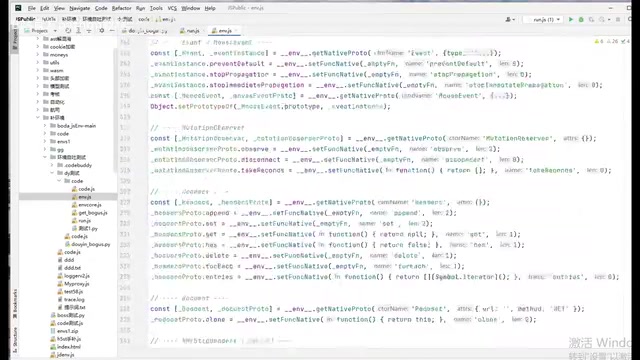The width and height of the screenshot is (640, 360).
Task: Open the Window menu
Action: [191, 8]
